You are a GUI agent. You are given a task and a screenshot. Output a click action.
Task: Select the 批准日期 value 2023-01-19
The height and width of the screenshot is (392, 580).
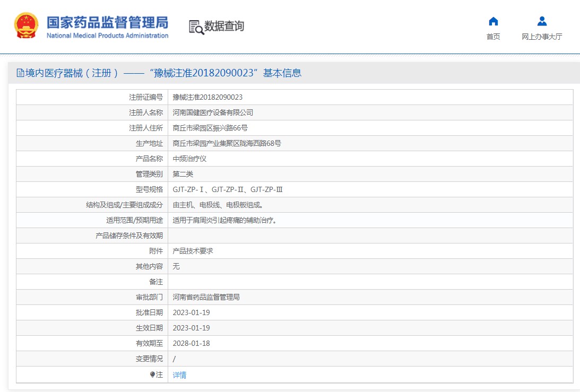pos(191,312)
